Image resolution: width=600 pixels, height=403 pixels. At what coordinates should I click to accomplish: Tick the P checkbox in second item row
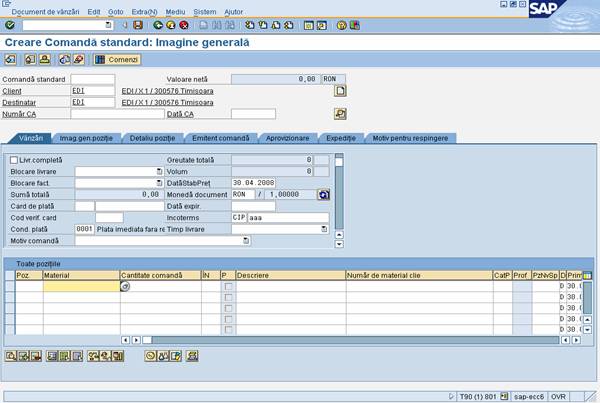click(228, 297)
